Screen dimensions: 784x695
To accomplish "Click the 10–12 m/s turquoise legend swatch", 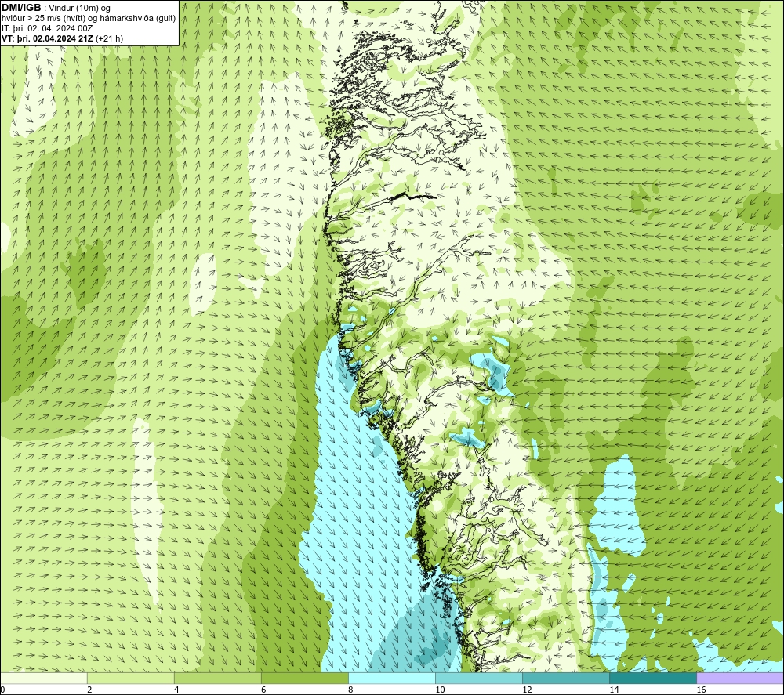I will [479, 678].
